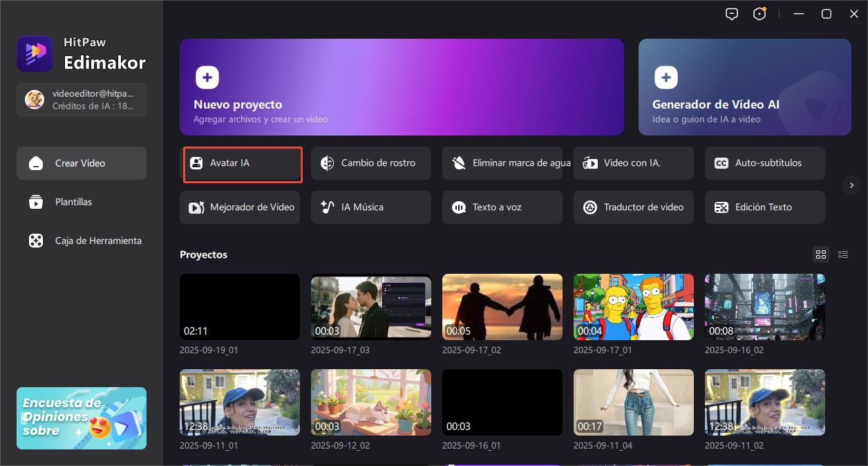Viewport: 868px width, 466px height.
Task: Open the Generador de Vídeo AI
Action: tap(744, 86)
